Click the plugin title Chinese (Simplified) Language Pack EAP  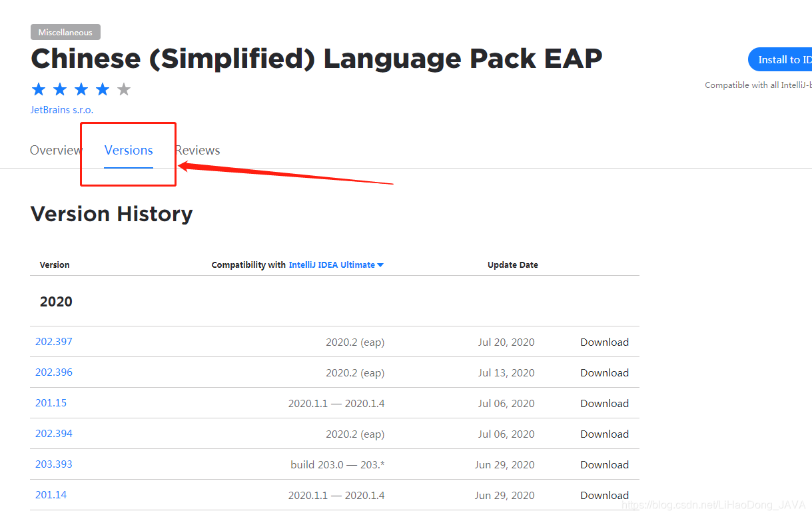tap(316, 59)
